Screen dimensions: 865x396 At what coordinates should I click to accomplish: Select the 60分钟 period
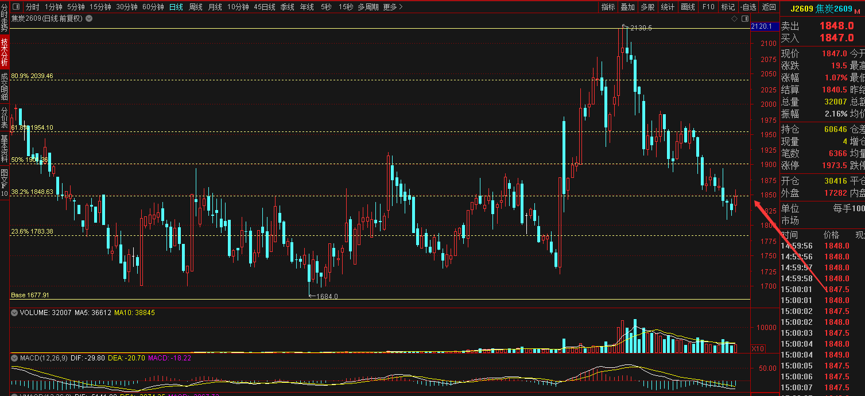coord(152,7)
